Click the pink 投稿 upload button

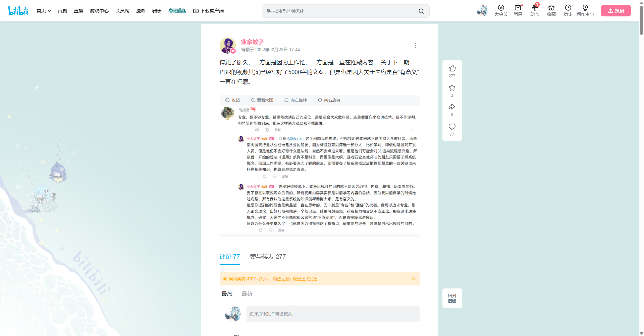[615, 11]
